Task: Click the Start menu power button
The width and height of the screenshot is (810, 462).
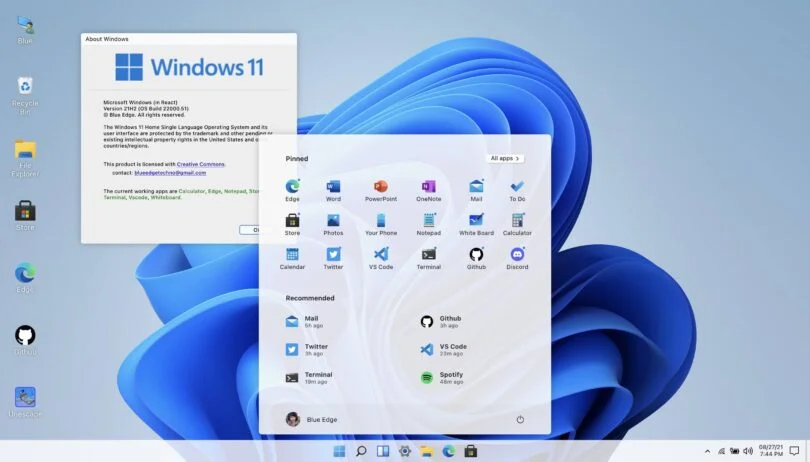Action: (520, 420)
